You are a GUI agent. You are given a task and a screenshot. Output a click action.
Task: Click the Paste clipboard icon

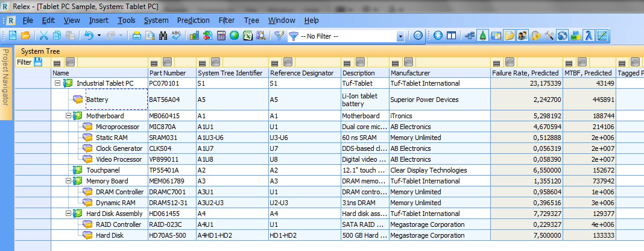coord(70,36)
